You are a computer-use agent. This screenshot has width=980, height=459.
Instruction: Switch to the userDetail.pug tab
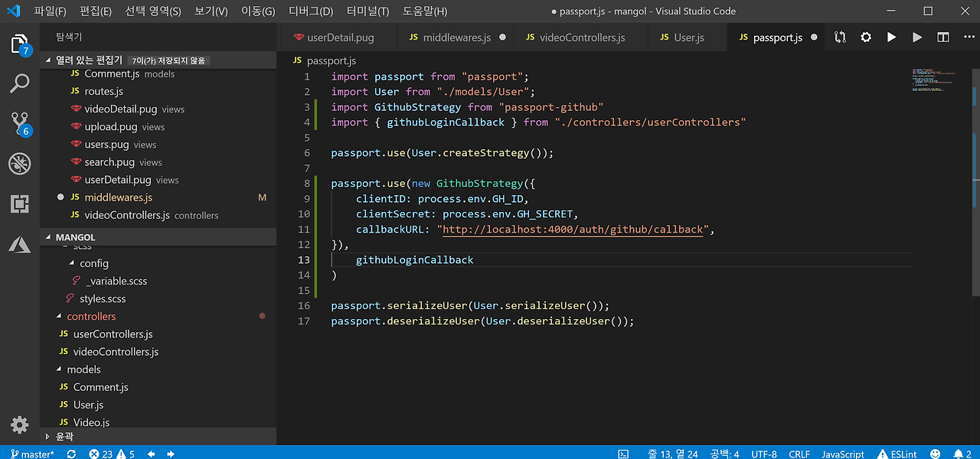pos(336,37)
